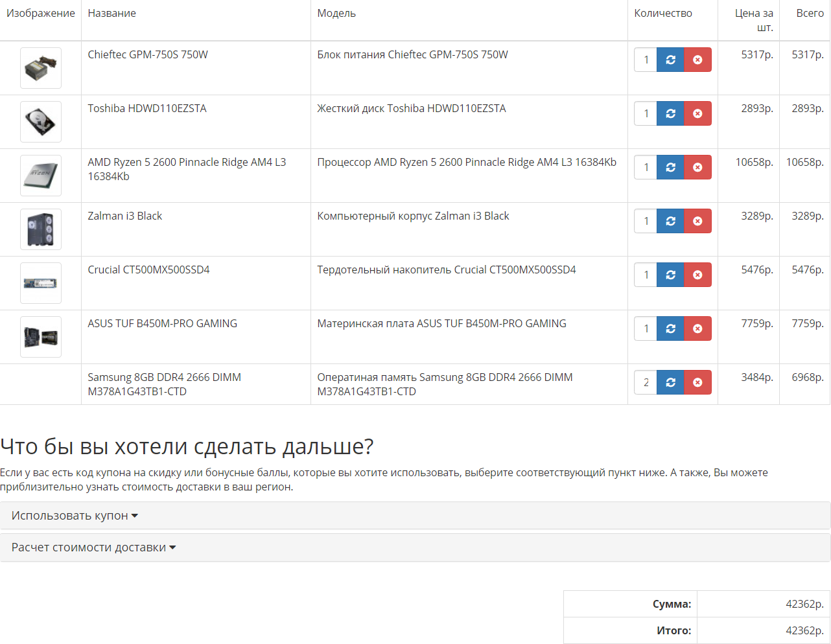The image size is (831, 644).
Task: Open Toshiba hard drive product image
Action: (x=41, y=122)
